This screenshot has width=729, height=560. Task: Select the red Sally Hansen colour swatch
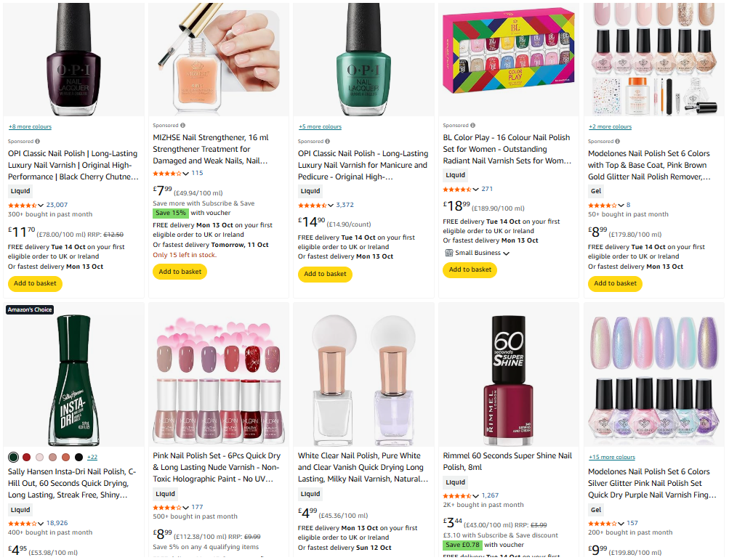coord(26,457)
